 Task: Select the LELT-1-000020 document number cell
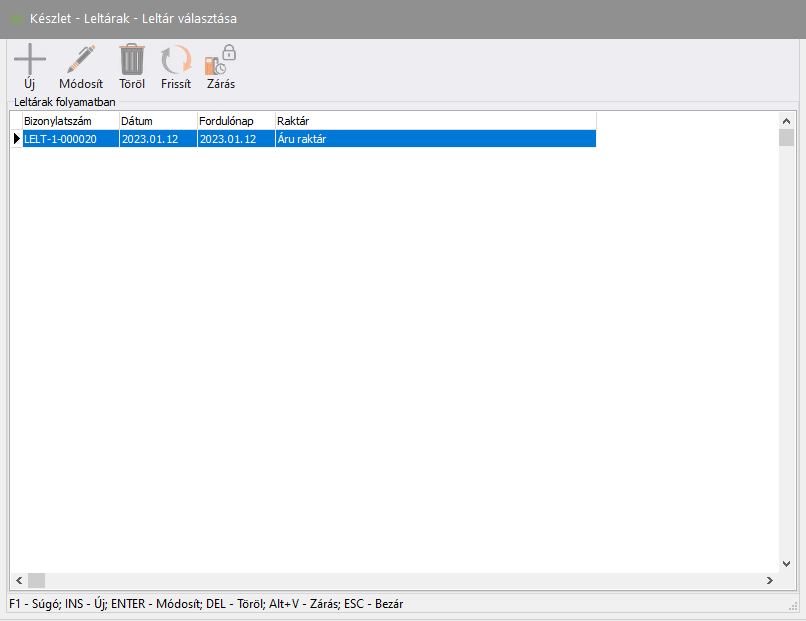pyautogui.click(x=69, y=139)
